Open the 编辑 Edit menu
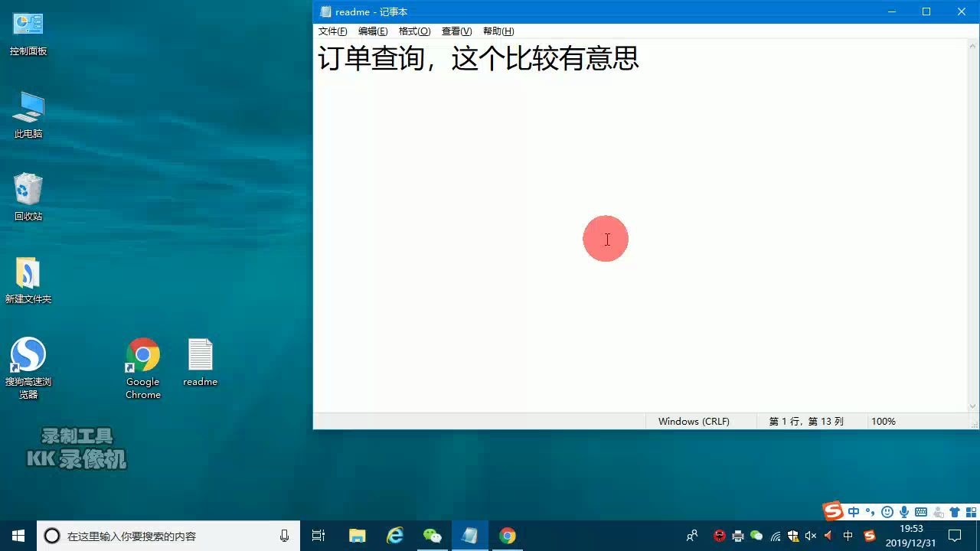Viewport: 980px width, 551px height. point(374,31)
